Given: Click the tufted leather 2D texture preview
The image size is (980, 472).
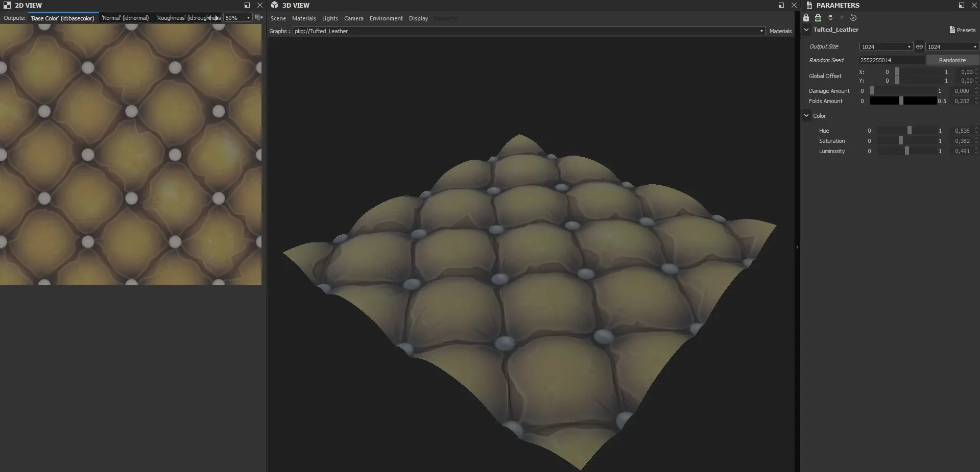Looking at the screenshot, I should (x=131, y=154).
